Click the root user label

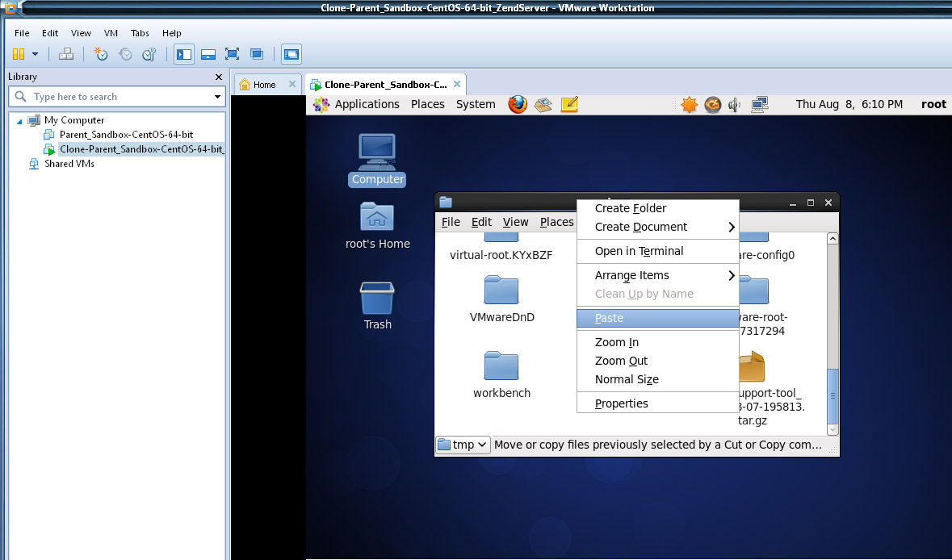tap(933, 104)
